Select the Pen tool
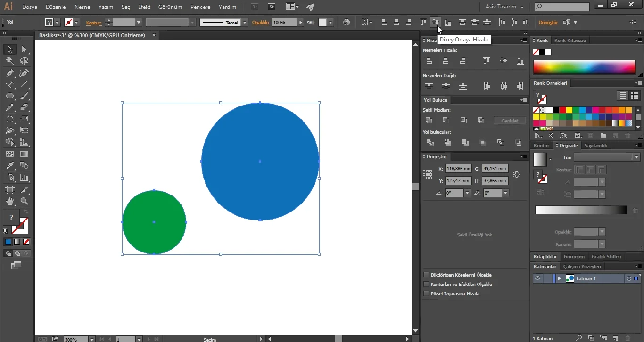 click(9, 73)
